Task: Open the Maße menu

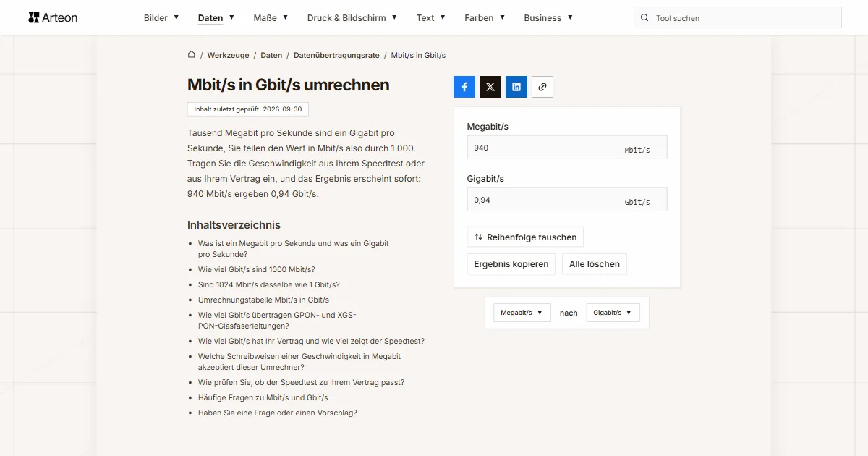Action: tap(271, 17)
